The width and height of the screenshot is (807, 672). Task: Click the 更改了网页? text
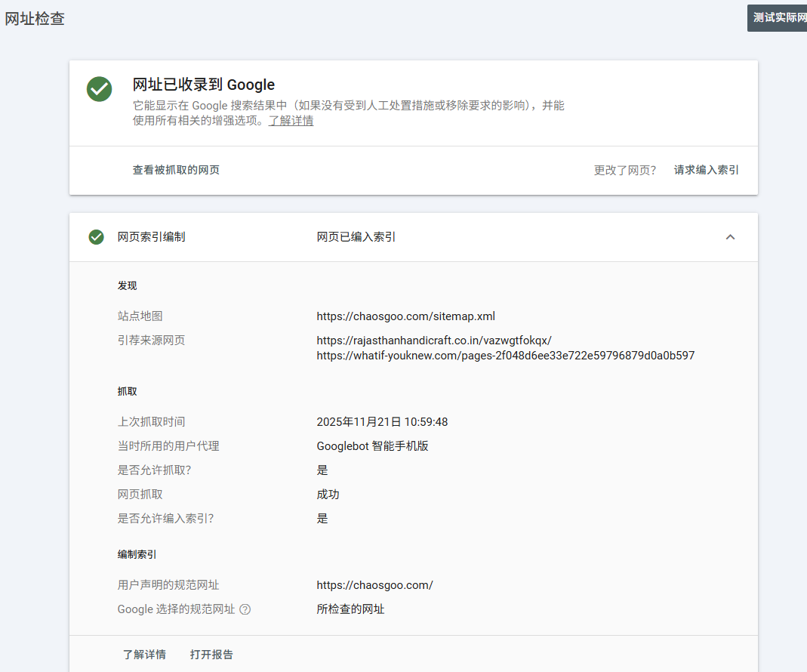[x=624, y=170]
